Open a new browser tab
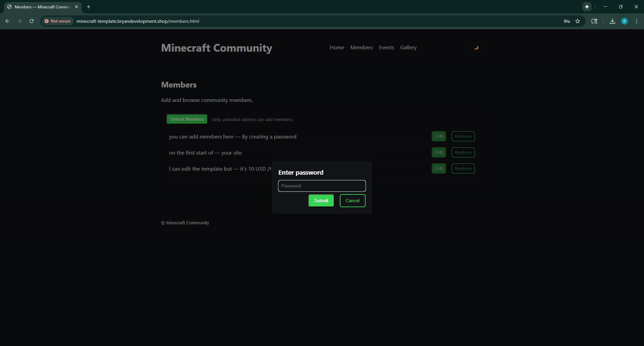Viewport: 644px width, 346px height. coord(89,7)
